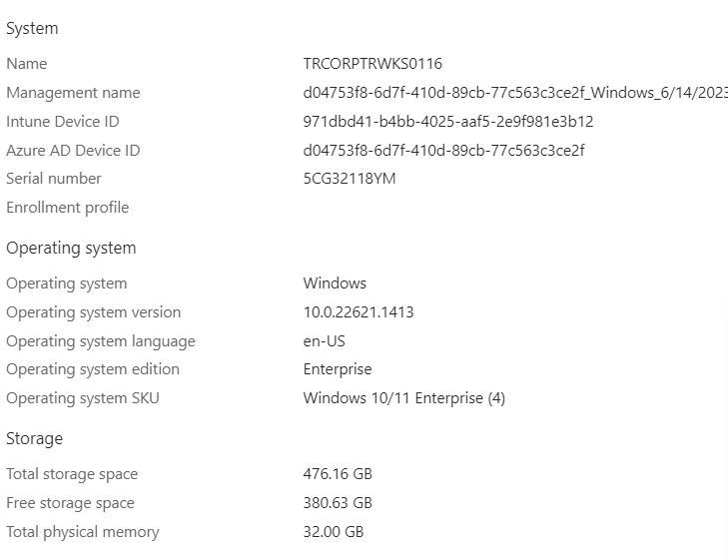
Task: Click the Enterprise edition value
Action: click(x=338, y=369)
